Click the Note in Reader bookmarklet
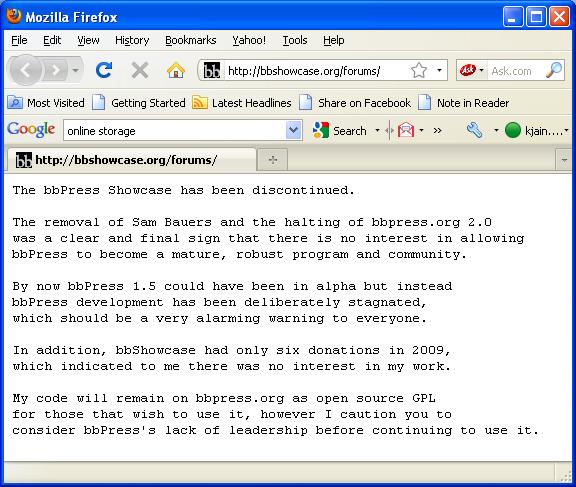The height and width of the screenshot is (487, 576). point(464,103)
